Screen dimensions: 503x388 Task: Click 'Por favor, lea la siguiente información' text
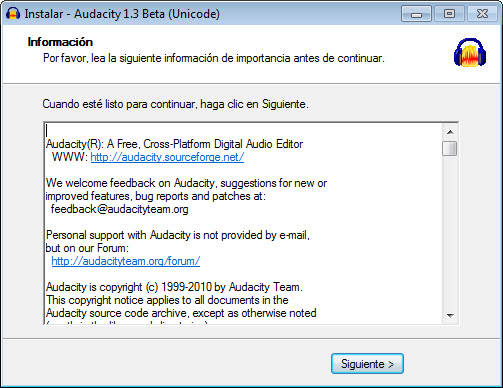pos(214,58)
